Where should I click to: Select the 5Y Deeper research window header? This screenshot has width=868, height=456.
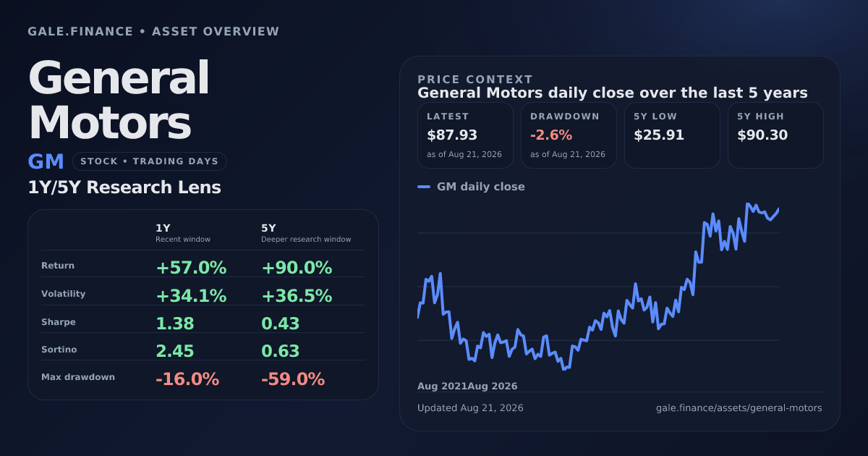(x=306, y=233)
